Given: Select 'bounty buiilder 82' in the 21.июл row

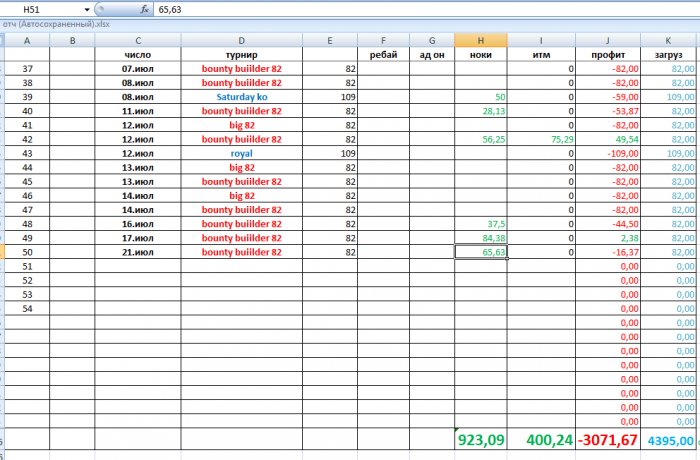Looking at the screenshot, I should [x=242, y=252].
